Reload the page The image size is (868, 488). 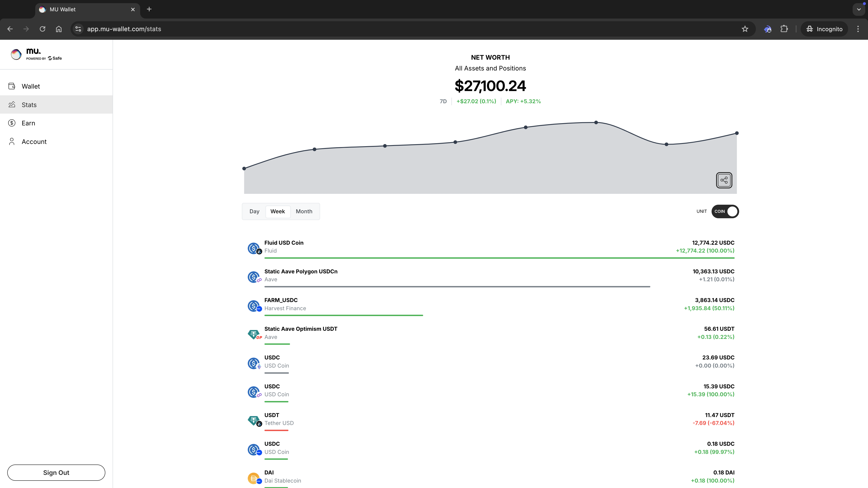[x=42, y=29]
